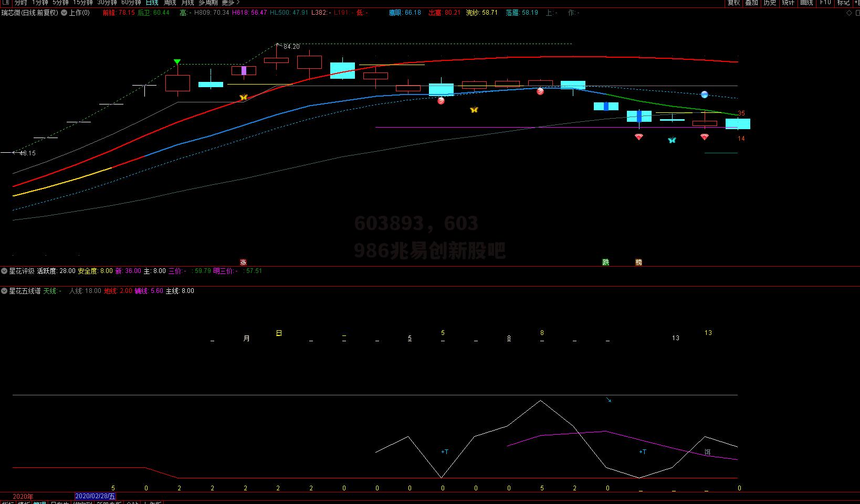Switch to 月线 monthly chart tab
Screen dimensions: 860x504
pos(187,3)
